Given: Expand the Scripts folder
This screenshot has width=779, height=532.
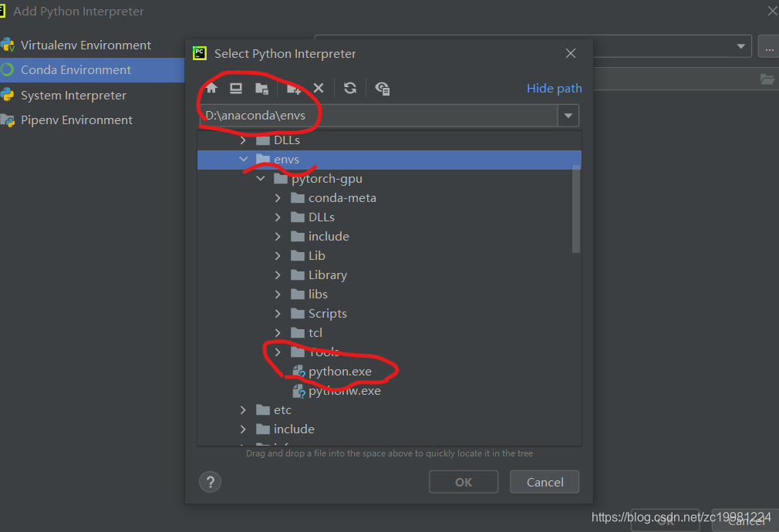Looking at the screenshot, I should [278, 314].
